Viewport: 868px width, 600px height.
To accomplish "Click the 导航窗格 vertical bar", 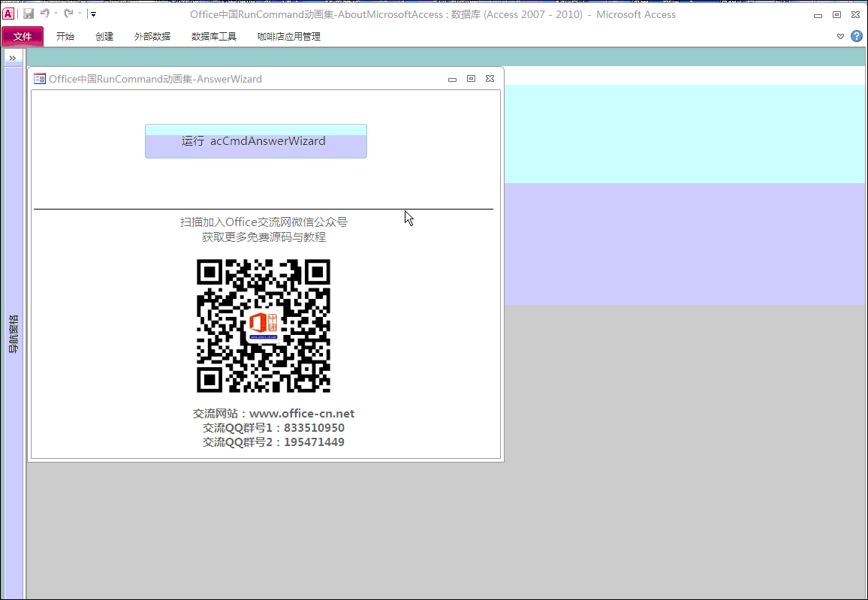I will pos(14,333).
